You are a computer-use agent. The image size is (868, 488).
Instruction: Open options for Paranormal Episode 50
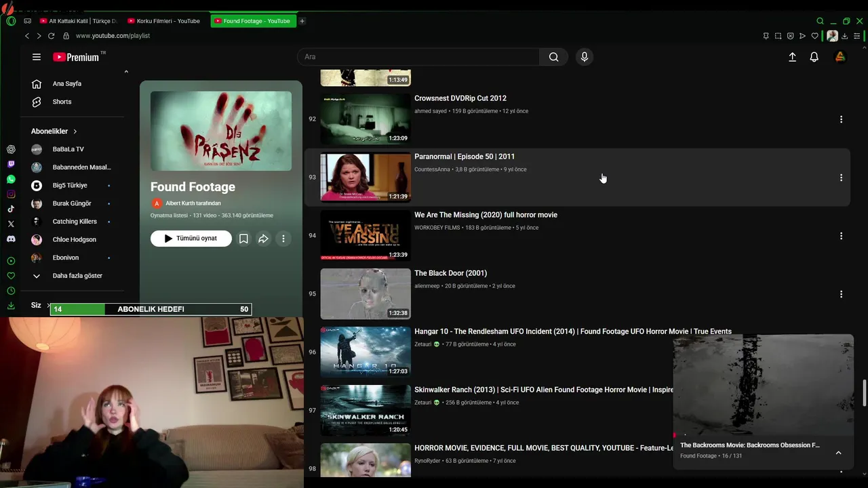point(841,178)
